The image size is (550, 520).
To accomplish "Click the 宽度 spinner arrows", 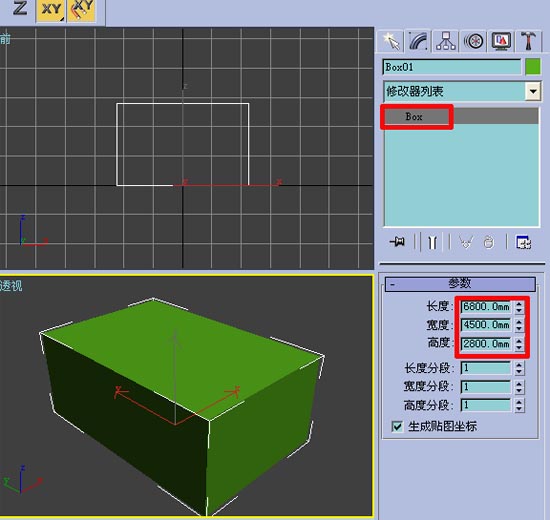I will coord(519,325).
